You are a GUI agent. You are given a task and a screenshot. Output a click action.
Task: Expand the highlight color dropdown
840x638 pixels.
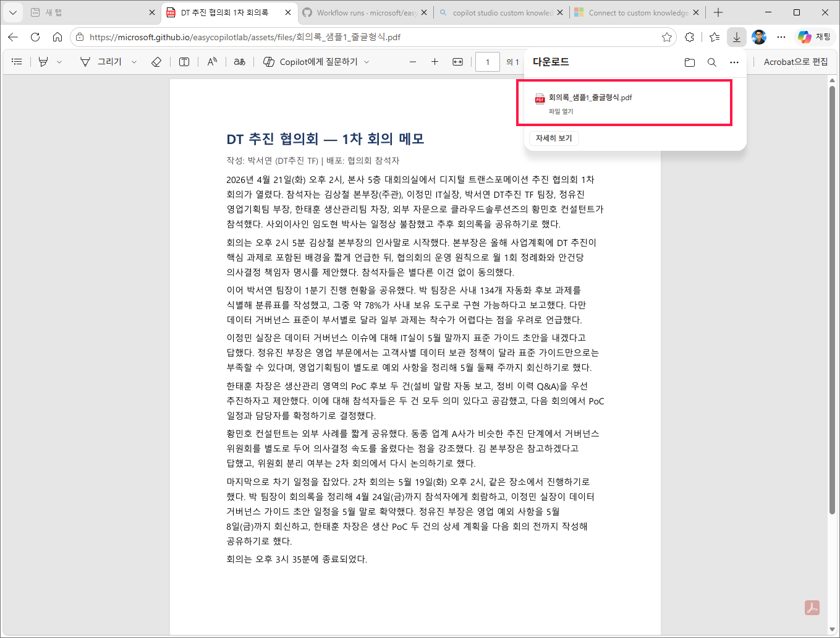59,62
